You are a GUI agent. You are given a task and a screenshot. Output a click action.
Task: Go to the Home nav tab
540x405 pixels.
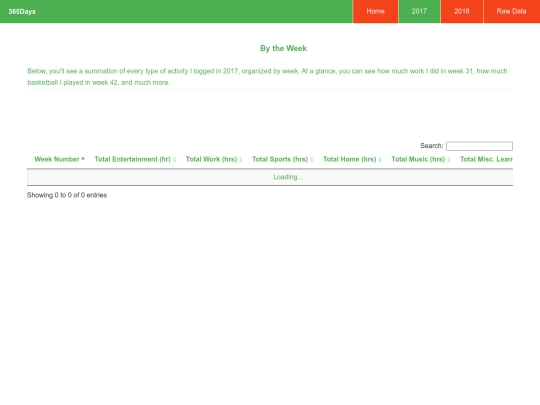[x=375, y=11]
